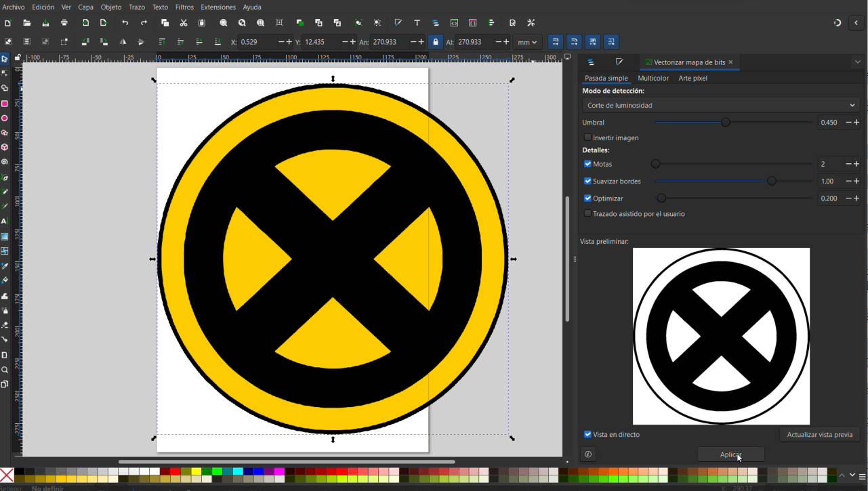The image size is (868, 491).
Task: Disable Vista en directo checkbox
Action: 587,434
